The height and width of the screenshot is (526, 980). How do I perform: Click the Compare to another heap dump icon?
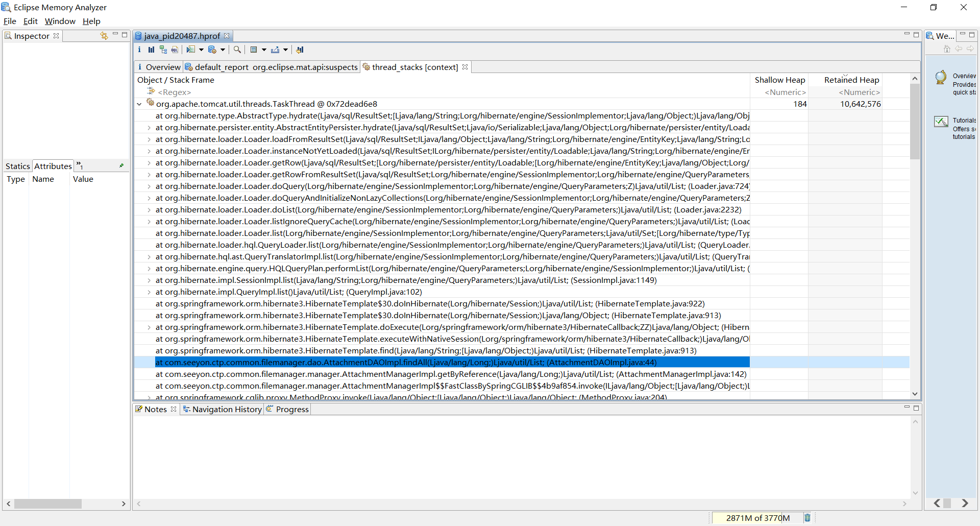pos(300,50)
